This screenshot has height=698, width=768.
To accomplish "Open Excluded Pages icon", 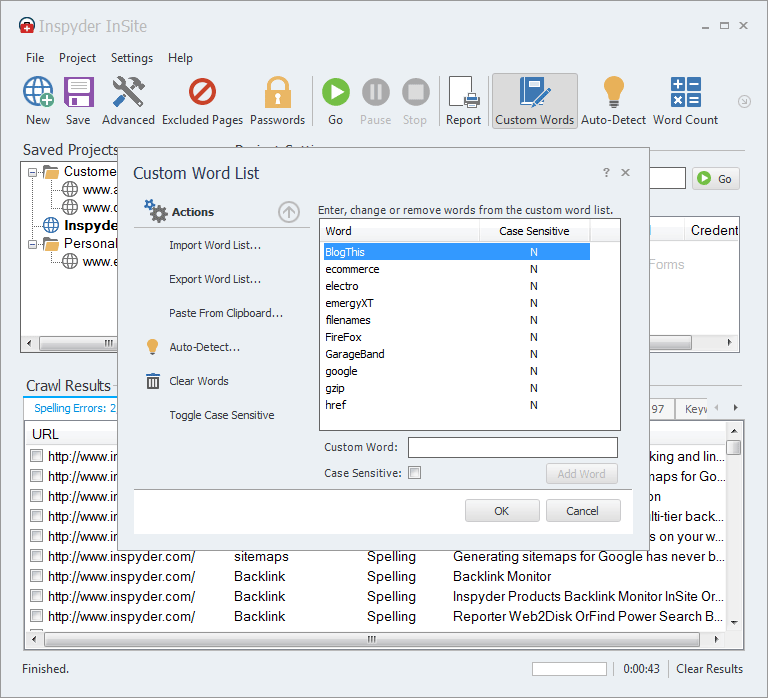I will coord(202,92).
